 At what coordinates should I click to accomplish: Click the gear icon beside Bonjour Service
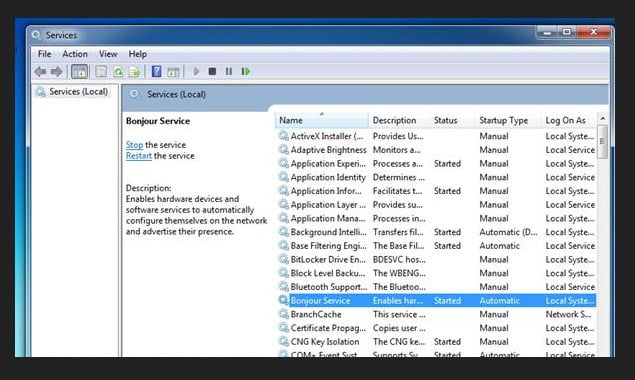tap(283, 300)
